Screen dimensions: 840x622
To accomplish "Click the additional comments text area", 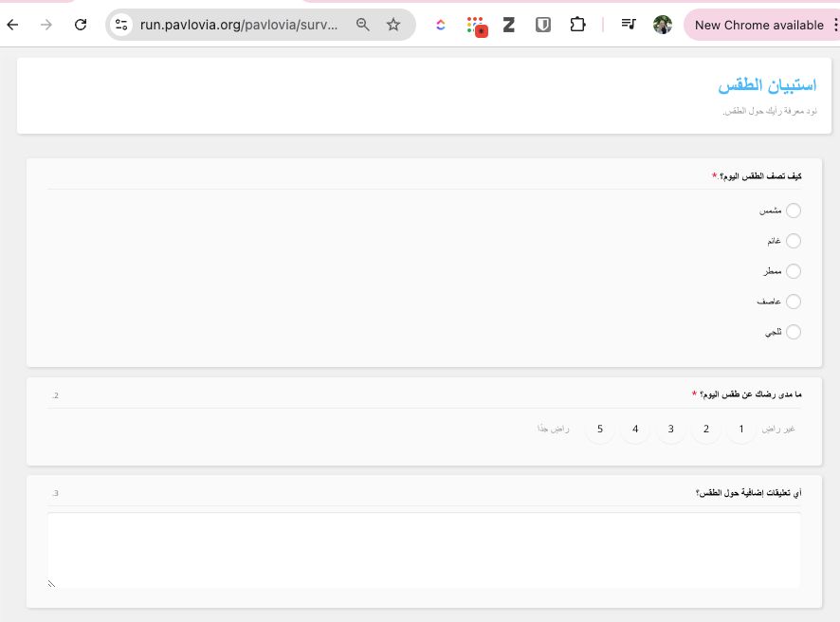I will pyautogui.click(x=425, y=551).
